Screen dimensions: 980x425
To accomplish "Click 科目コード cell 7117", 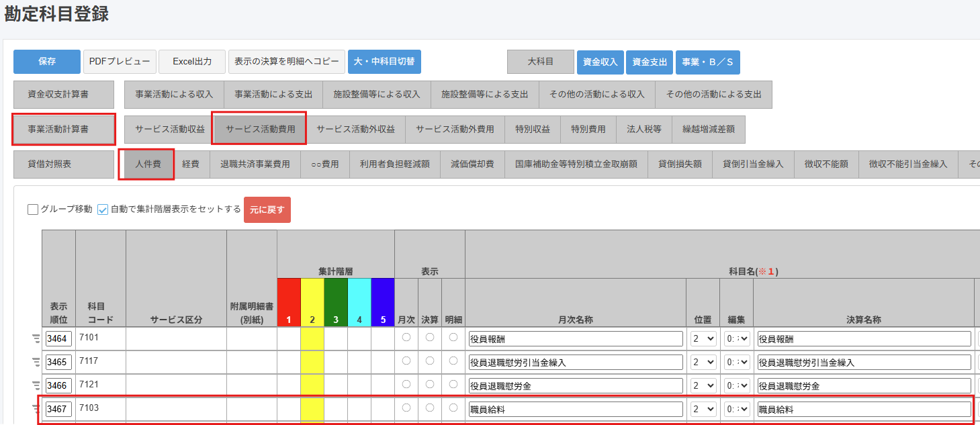I will (x=101, y=363).
